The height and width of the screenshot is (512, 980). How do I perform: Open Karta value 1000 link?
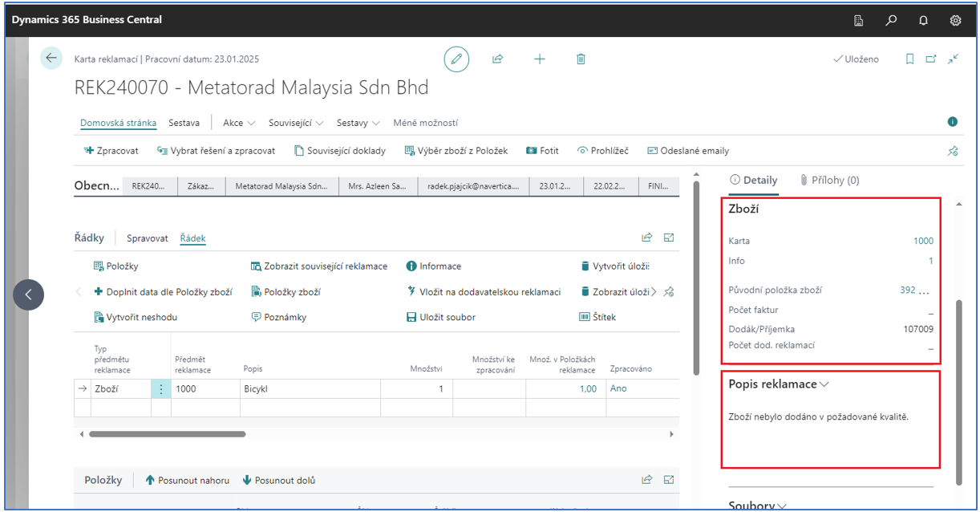923,241
